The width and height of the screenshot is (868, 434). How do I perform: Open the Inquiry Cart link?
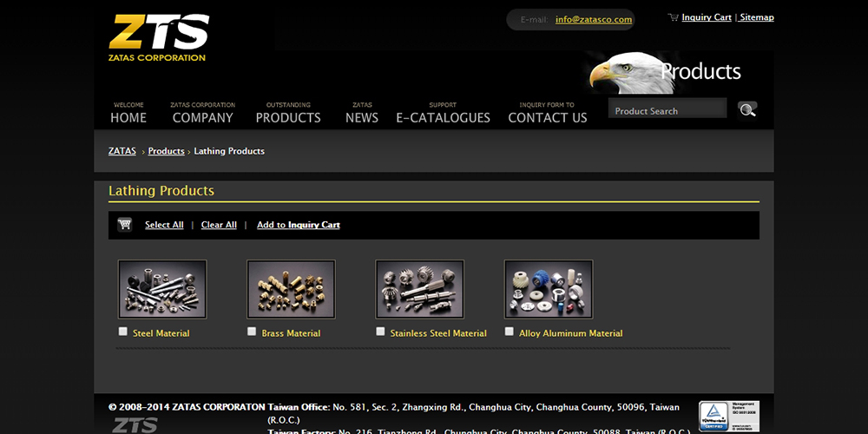[x=707, y=17]
